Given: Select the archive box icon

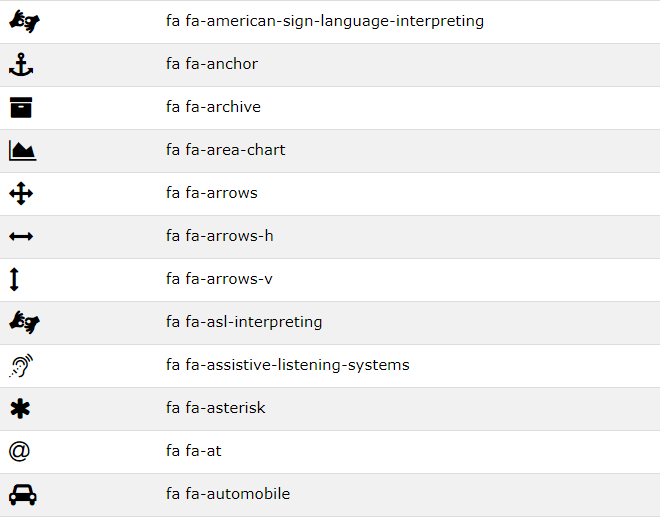Looking at the screenshot, I should tap(21, 107).
